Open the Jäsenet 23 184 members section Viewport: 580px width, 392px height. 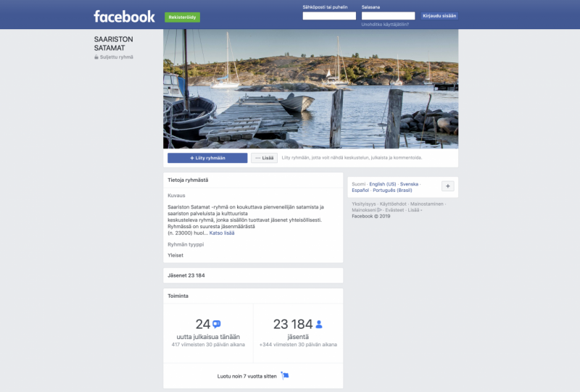point(253,275)
